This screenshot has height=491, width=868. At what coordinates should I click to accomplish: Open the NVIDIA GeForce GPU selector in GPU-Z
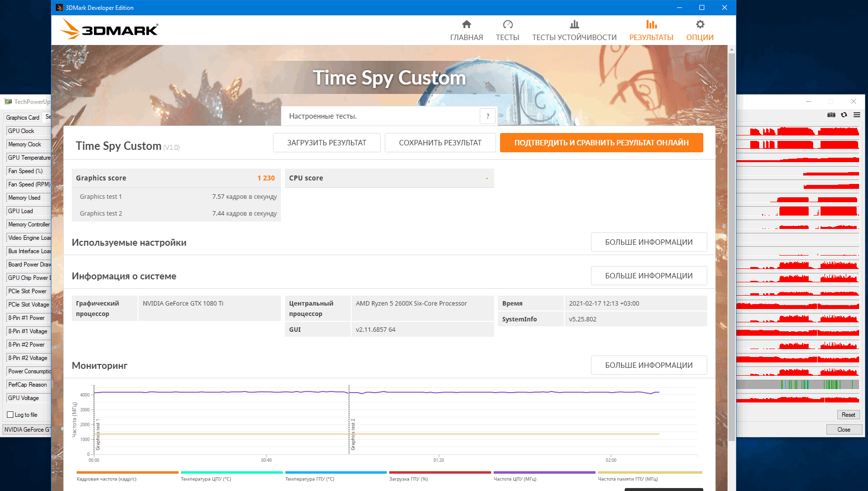point(27,430)
